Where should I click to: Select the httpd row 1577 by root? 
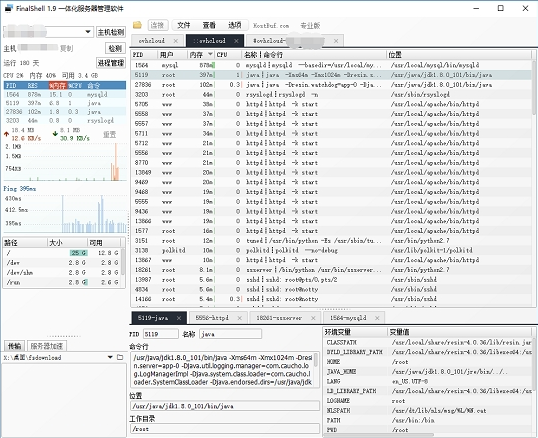click(331, 231)
